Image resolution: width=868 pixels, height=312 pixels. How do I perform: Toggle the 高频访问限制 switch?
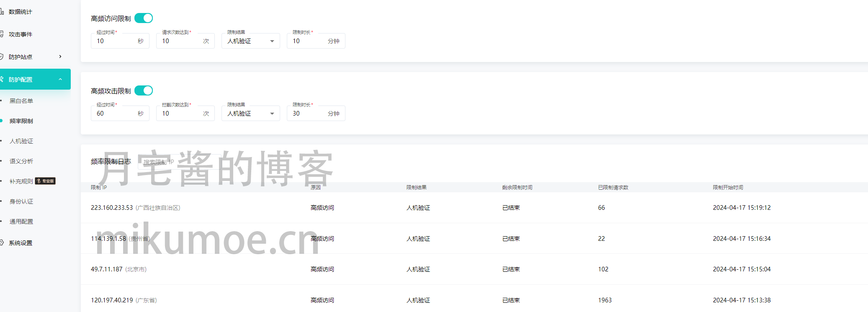point(144,18)
